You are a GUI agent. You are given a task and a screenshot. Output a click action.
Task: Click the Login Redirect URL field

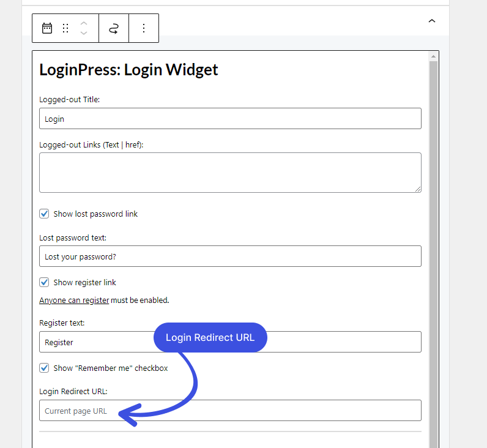(230, 411)
